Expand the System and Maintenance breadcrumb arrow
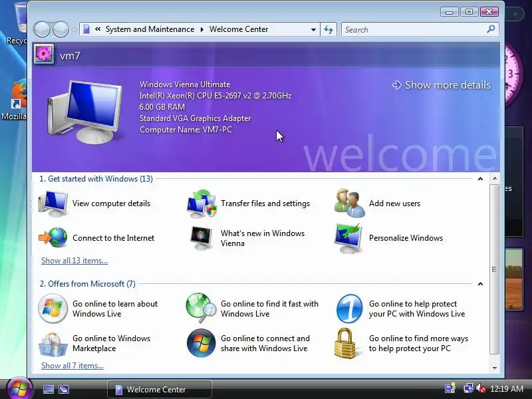Screen dimensions: 532x399 [x=202, y=29]
